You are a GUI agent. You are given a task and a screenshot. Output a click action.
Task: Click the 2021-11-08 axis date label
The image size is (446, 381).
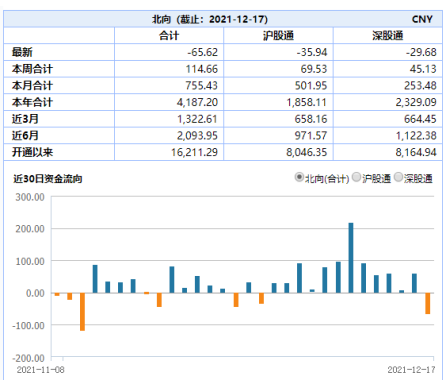tap(40, 370)
